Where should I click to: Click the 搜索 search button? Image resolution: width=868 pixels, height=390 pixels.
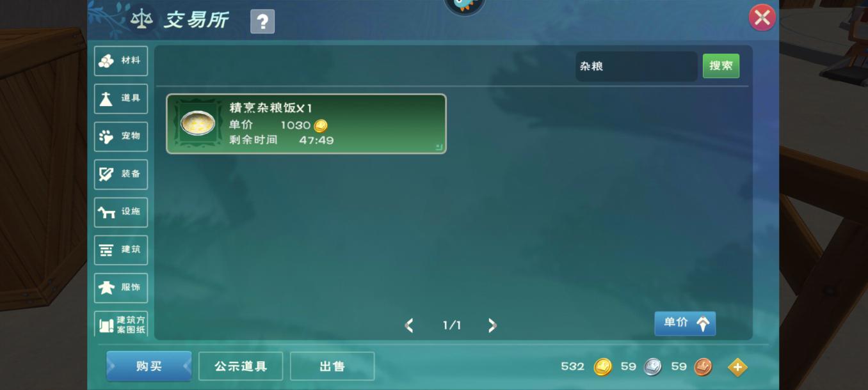coord(721,66)
